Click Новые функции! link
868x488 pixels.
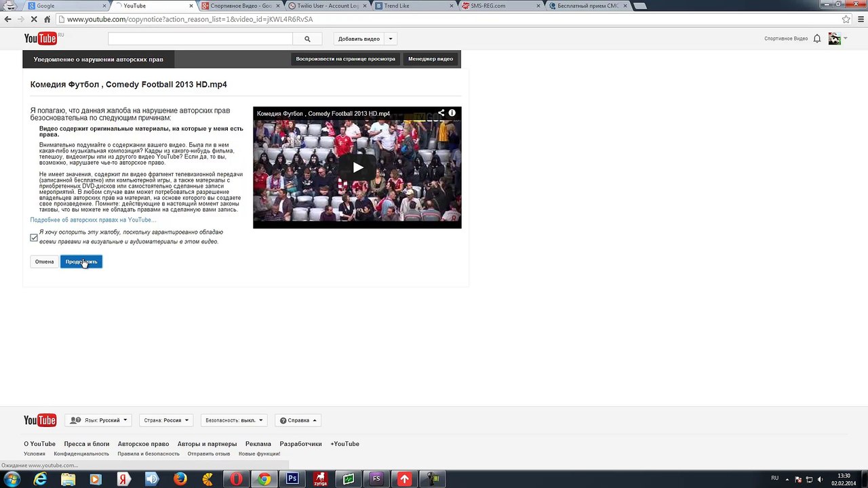(259, 454)
